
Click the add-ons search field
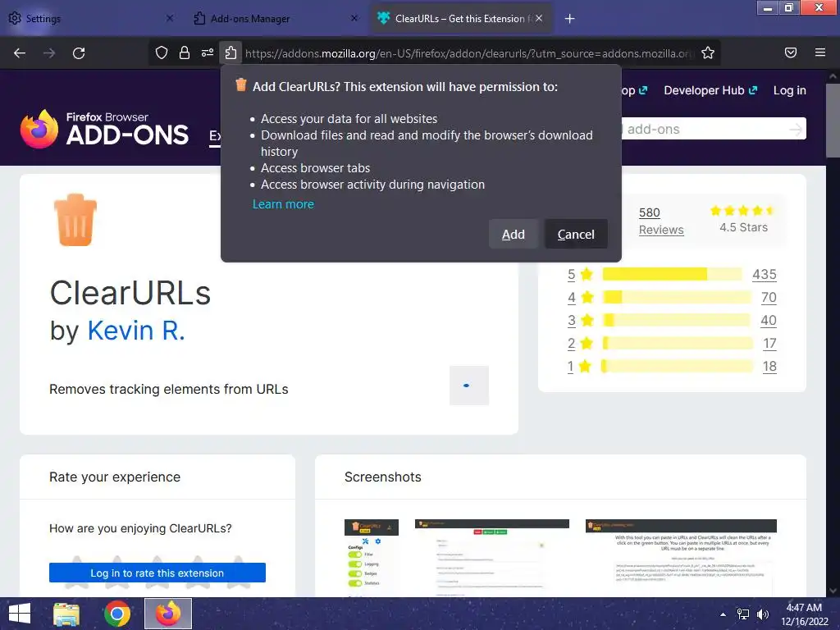(705, 129)
